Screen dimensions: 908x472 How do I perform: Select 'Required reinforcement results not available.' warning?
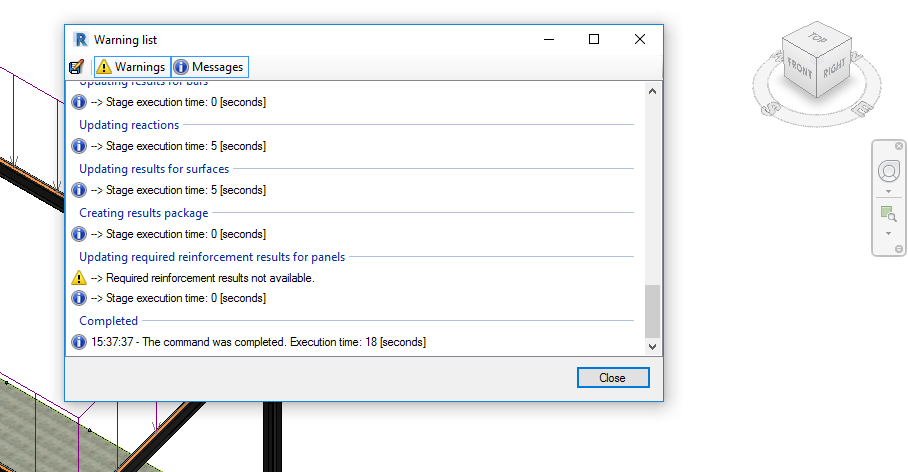(203, 278)
